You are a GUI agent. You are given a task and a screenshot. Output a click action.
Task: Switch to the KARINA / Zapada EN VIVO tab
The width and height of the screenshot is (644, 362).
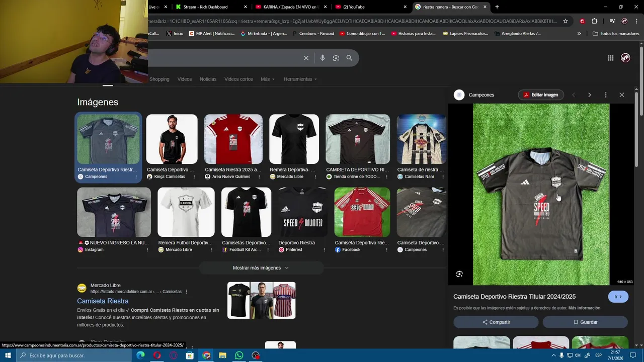(291, 7)
